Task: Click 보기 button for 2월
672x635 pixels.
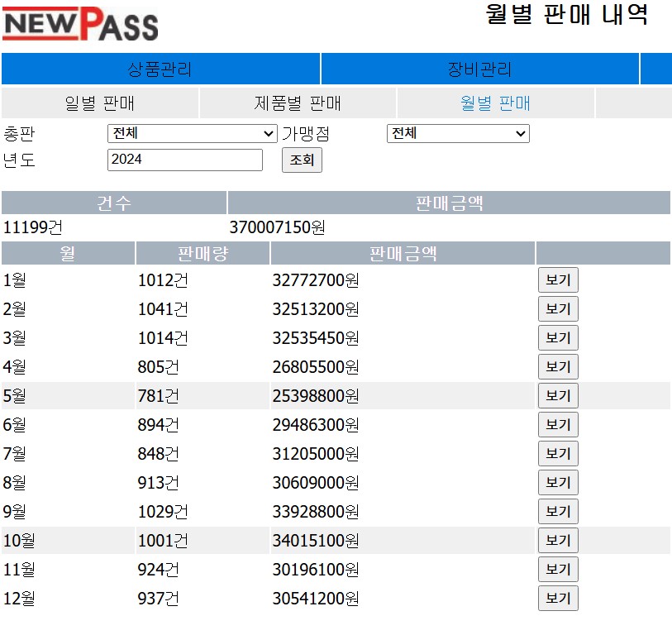Action: (558, 309)
